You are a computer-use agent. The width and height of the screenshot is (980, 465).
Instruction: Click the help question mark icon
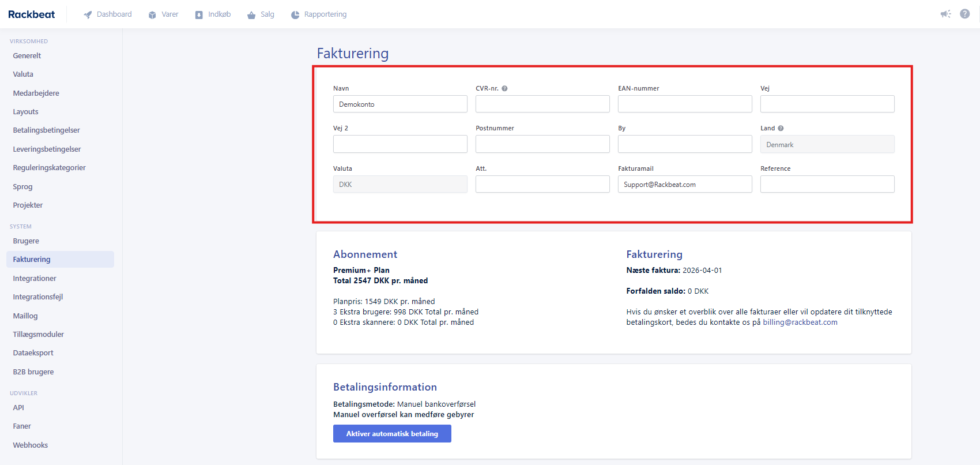point(964,14)
